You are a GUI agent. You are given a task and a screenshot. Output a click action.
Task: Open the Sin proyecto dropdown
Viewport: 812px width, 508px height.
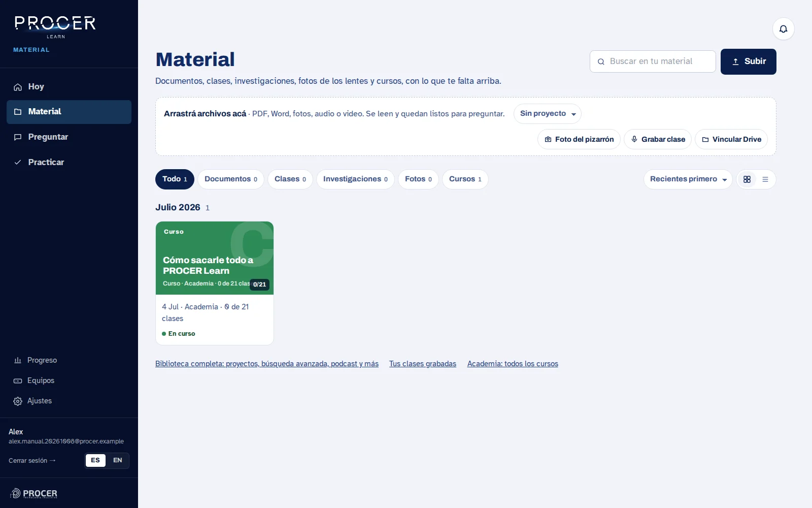[548, 114]
